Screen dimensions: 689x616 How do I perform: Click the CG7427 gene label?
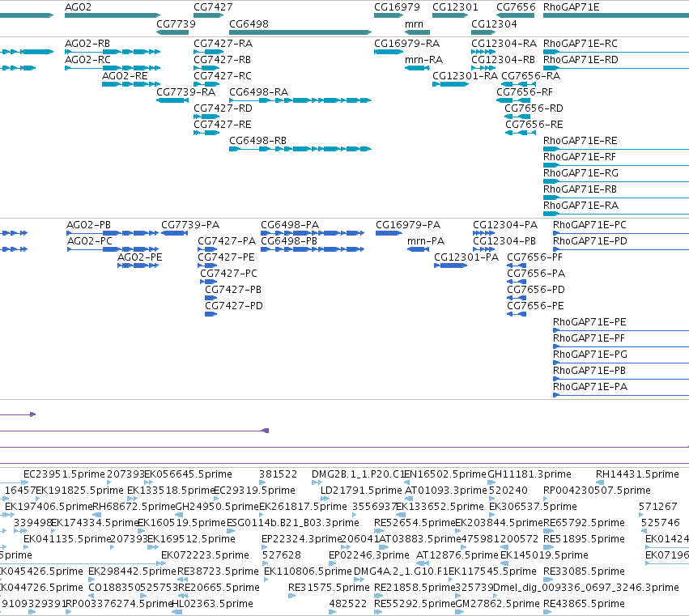[213, 7]
